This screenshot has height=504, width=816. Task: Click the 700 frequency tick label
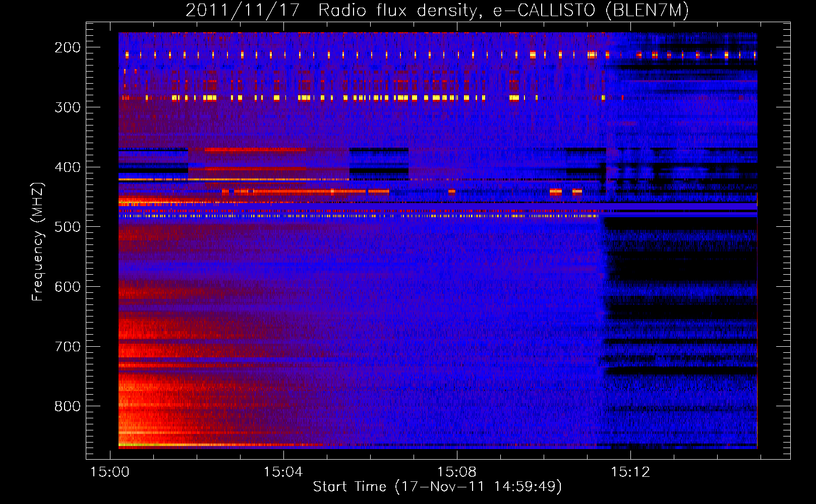coord(68,347)
